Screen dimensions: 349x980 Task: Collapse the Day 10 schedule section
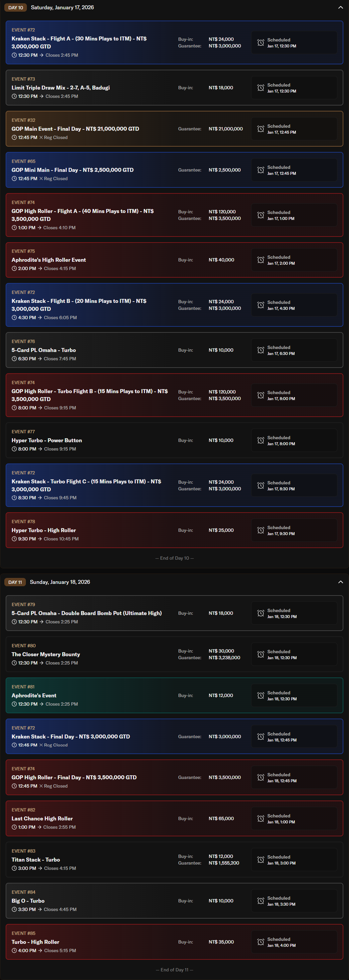coord(340,8)
